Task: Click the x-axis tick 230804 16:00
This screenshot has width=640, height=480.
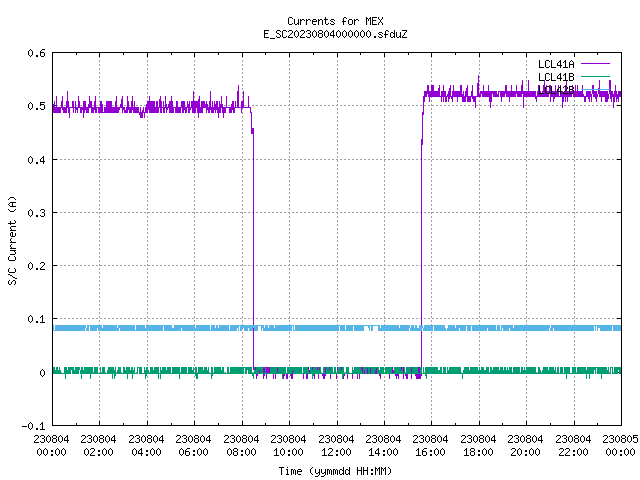Action: coord(430,446)
